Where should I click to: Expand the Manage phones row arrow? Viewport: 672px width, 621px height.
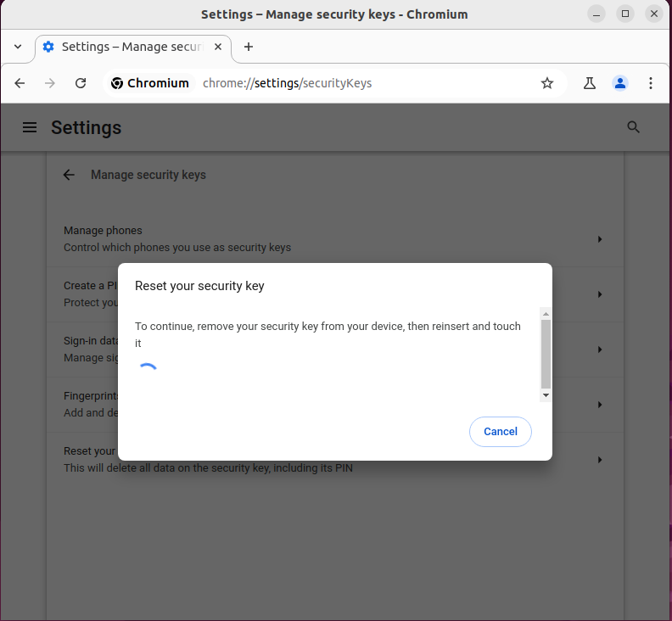click(x=600, y=239)
